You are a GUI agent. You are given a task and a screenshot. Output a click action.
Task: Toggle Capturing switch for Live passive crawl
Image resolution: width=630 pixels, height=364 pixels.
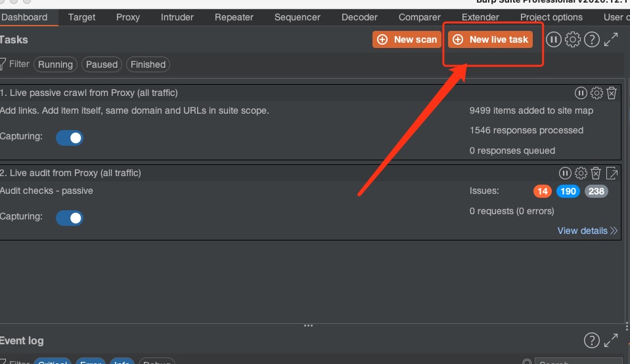pyautogui.click(x=70, y=138)
